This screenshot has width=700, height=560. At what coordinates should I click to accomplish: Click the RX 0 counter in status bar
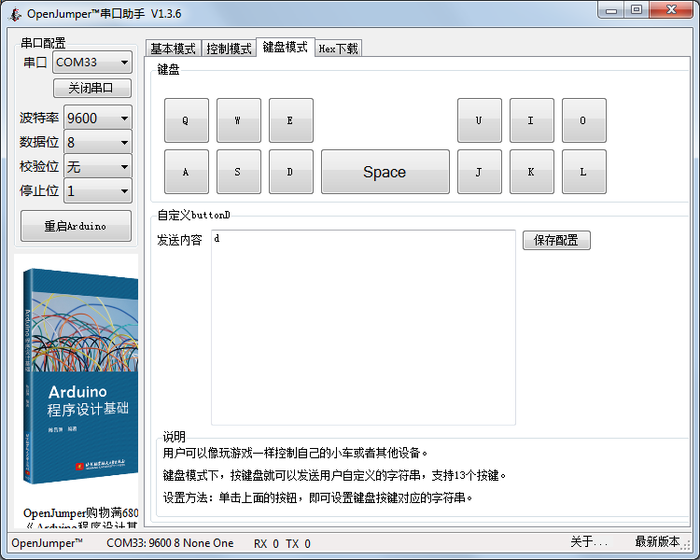(266, 543)
